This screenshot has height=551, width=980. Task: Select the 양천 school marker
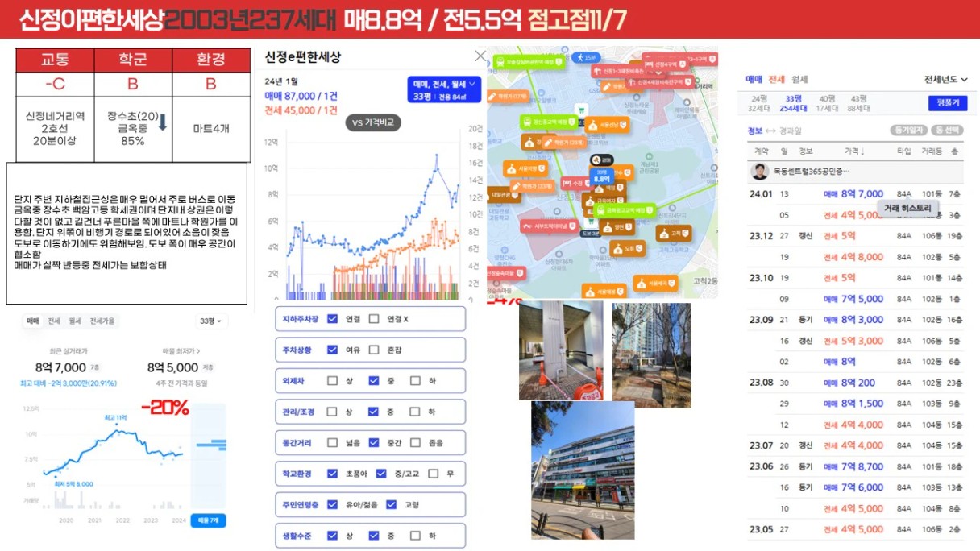616,228
